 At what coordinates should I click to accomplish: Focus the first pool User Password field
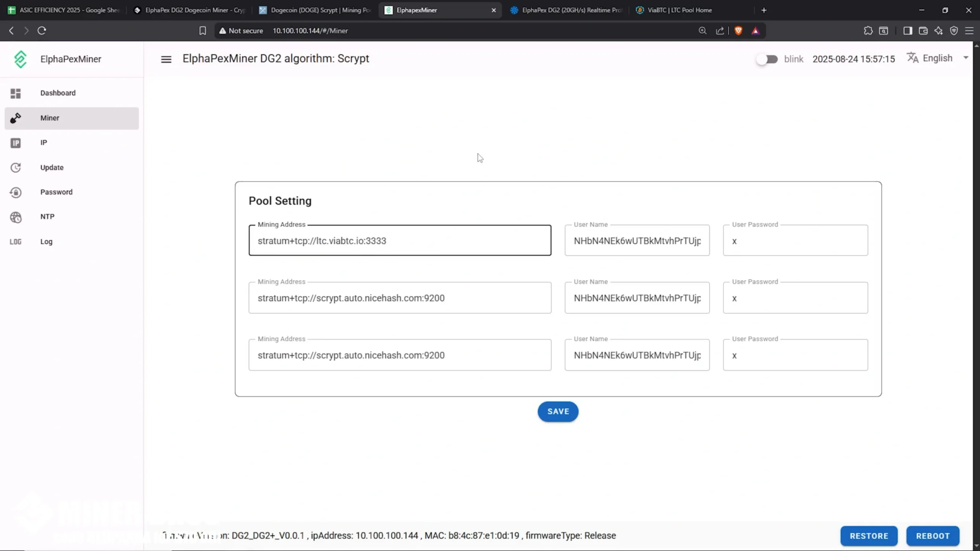tap(795, 241)
